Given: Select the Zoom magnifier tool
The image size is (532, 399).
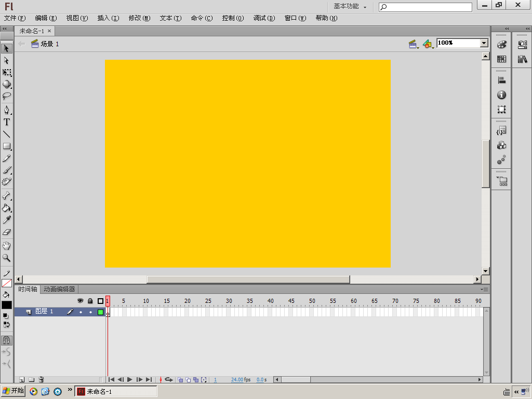Looking at the screenshot, I should coord(6,258).
